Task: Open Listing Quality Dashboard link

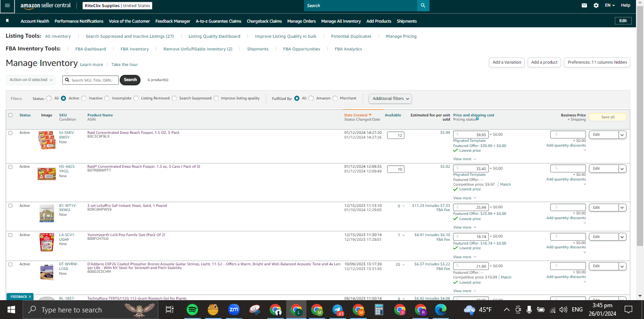Action: click(214, 36)
